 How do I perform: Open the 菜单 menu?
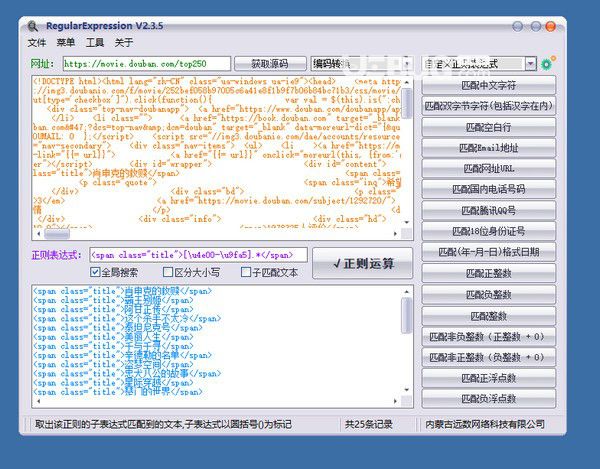(65, 42)
